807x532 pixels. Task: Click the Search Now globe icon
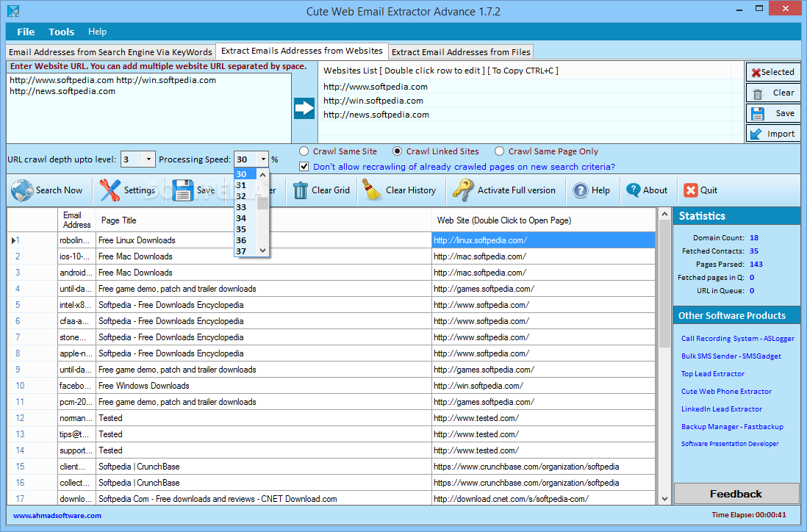22,190
